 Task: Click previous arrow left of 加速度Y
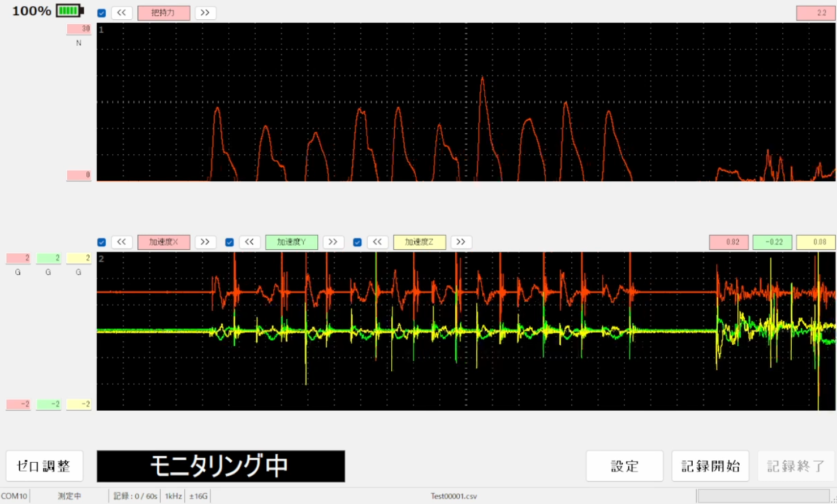(x=249, y=242)
